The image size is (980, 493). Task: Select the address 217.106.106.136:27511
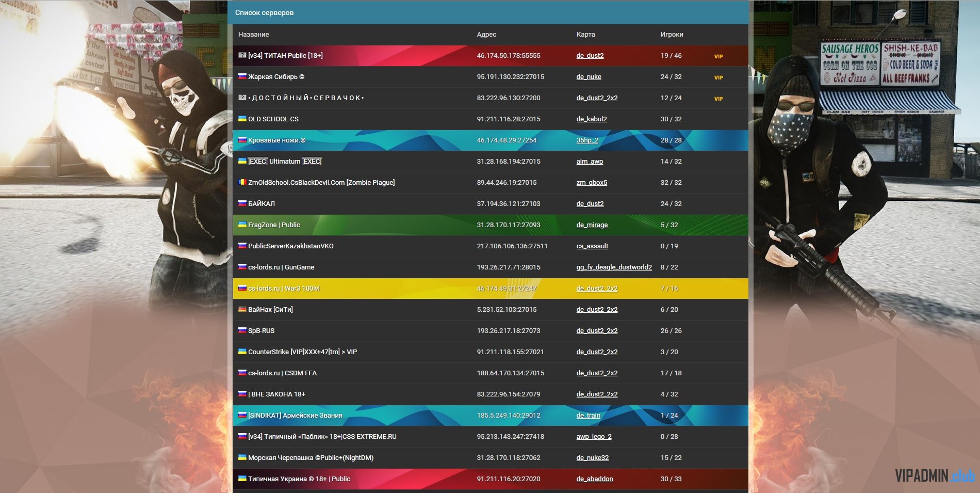point(512,246)
